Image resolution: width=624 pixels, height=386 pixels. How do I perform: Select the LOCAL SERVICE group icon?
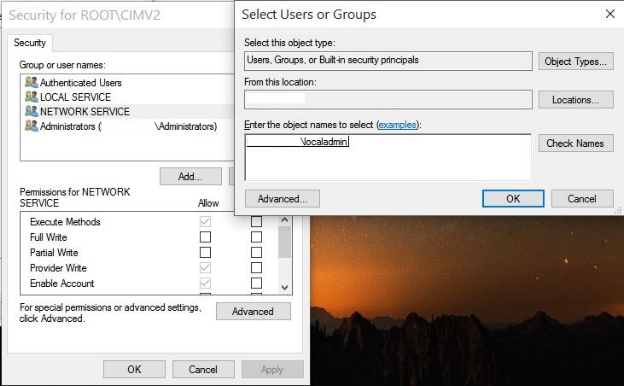click(x=31, y=97)
